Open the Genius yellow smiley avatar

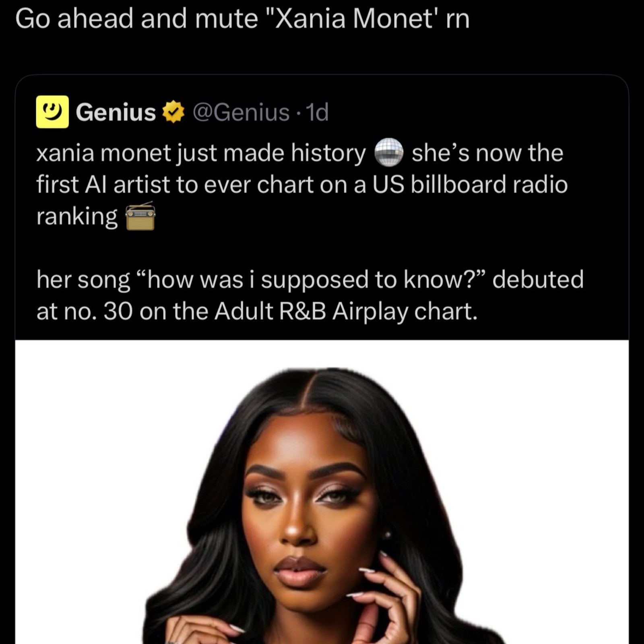click(x=52, y=112)
